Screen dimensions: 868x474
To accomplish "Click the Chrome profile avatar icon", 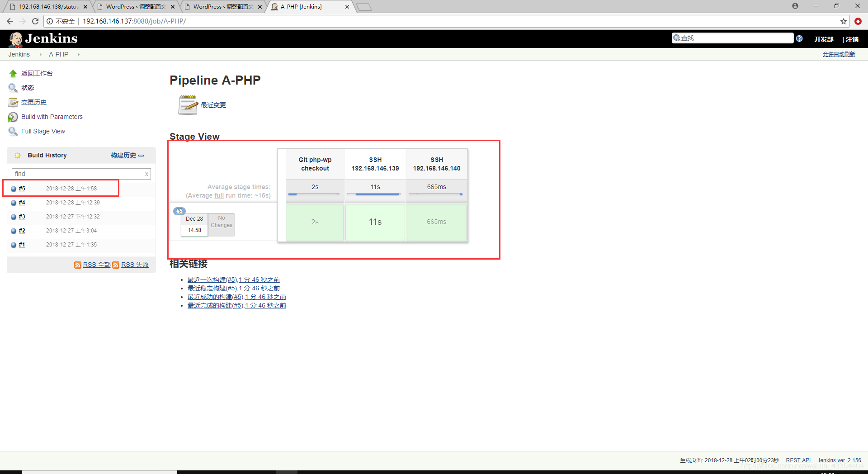I will 795,6.
